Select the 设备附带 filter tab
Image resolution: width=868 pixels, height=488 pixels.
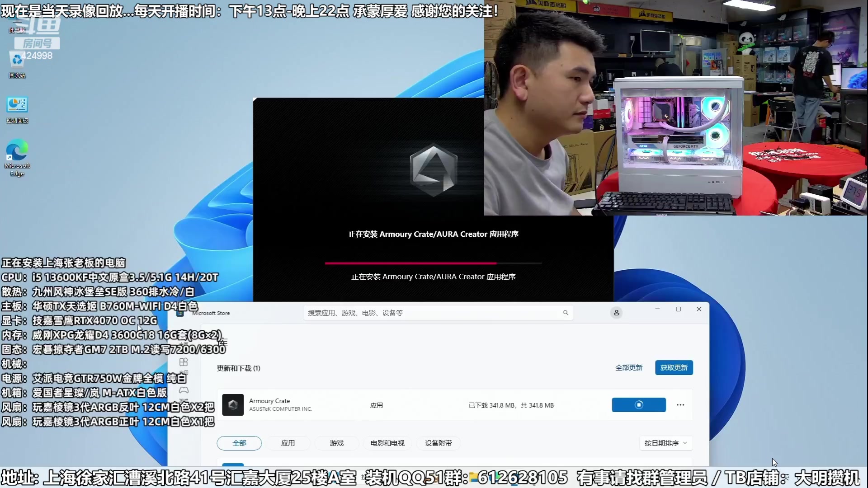pos(438,443)
